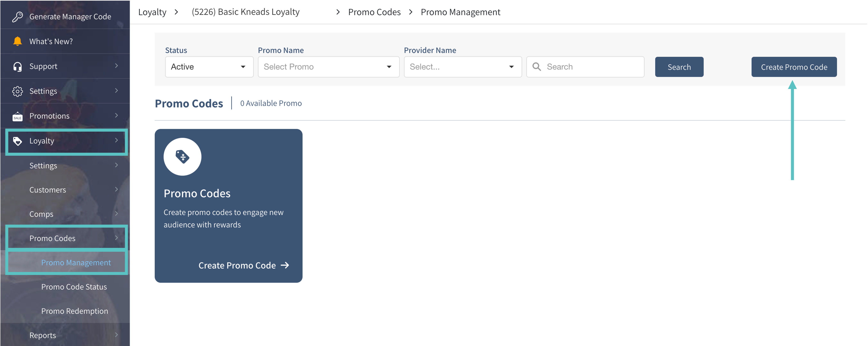Click the key icon for Generate Manager Code

pyautogui.click(x=17, y=16)
